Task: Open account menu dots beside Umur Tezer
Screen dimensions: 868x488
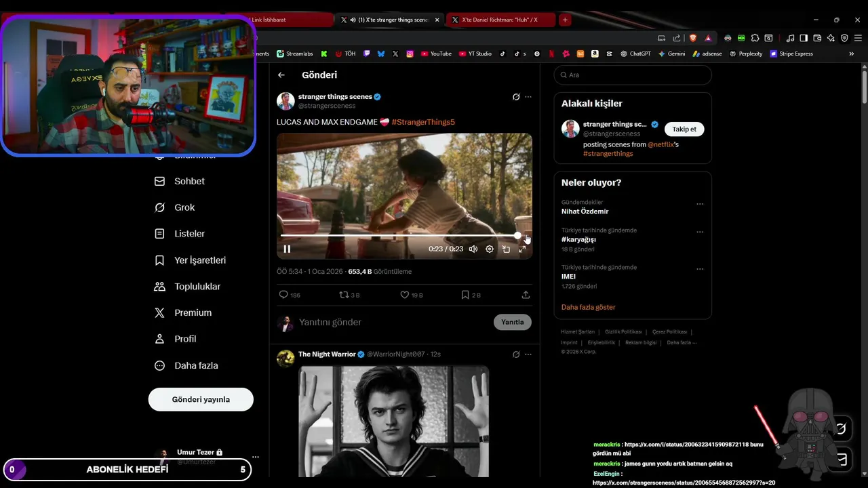Action: 255,457
